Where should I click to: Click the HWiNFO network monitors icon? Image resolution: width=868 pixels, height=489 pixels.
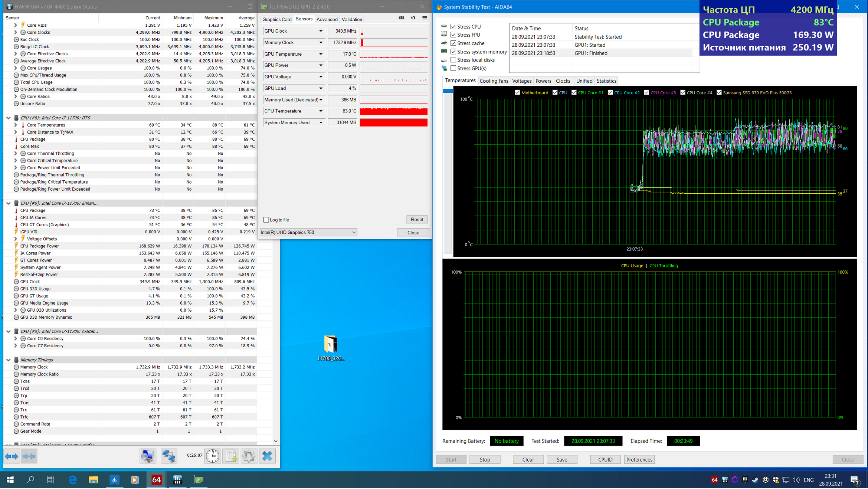click(169, 456)
